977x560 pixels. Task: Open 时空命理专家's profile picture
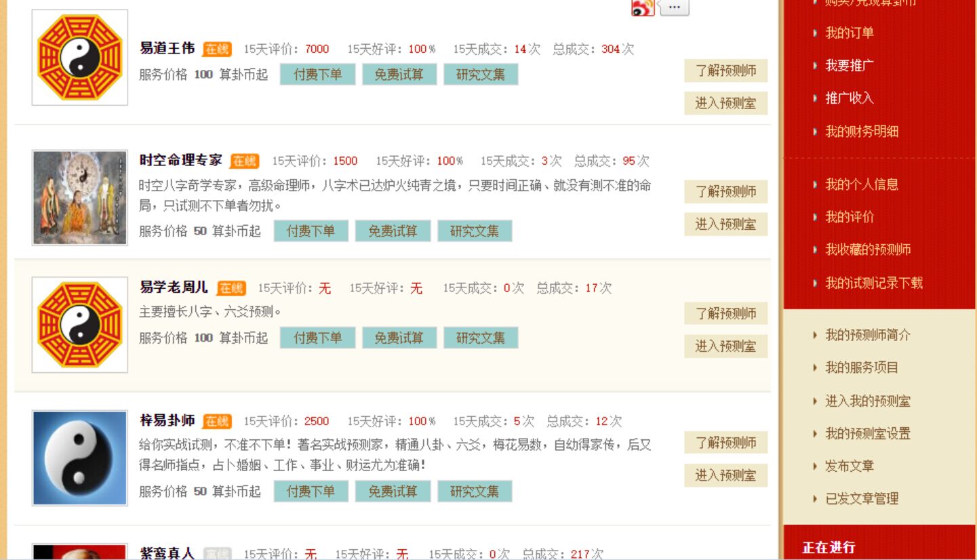[x=80, y=197]
